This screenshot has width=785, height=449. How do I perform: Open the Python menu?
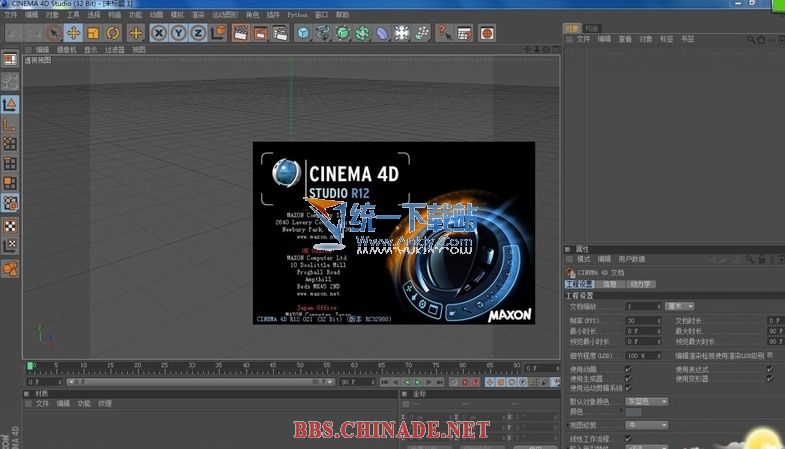(x=297, y=15)
